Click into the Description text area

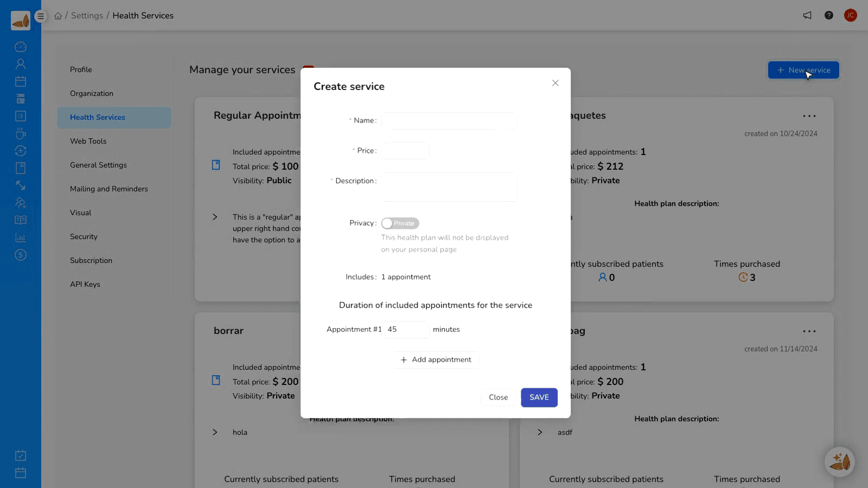[x=449, y=187]
